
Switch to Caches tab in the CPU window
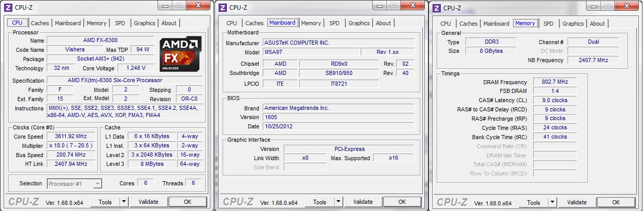tap(40, 23)
